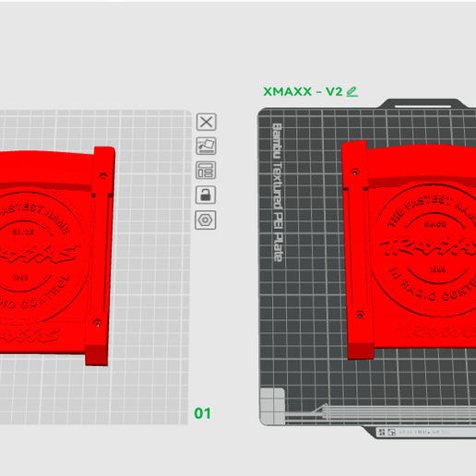
Task: Toggle the plate 01 lock icon
Action: click(x=206, y=195)
